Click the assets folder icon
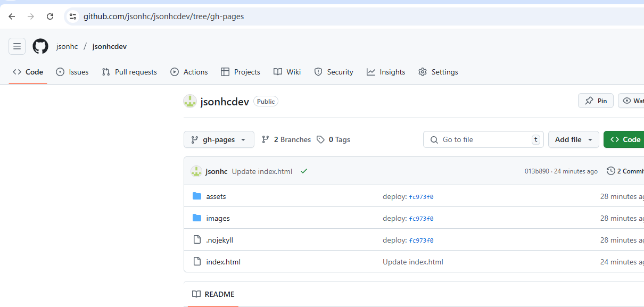 (x=197, y=196)
